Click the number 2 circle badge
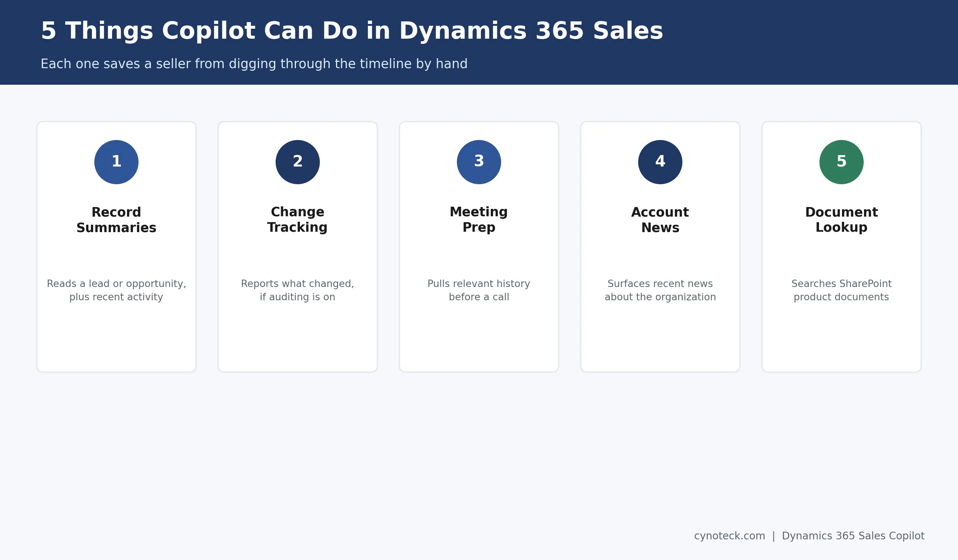The height and width of the screenshot is (560, 958). coord(298,162)
